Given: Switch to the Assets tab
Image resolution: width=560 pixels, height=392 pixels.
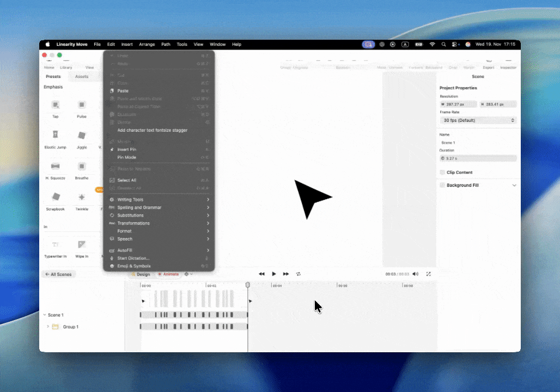Looking at the screenshot, I should click(x=82, y=77).
